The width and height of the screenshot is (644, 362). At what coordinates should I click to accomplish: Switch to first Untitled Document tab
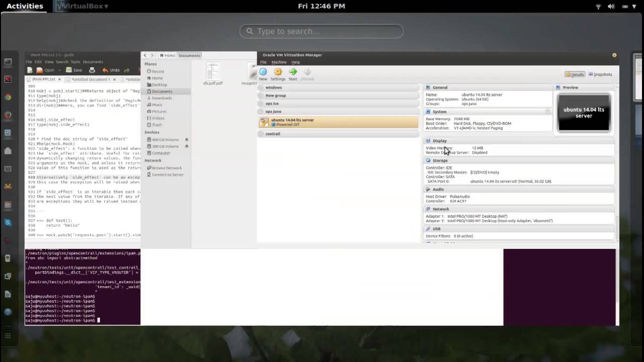[x=91, y=79]
